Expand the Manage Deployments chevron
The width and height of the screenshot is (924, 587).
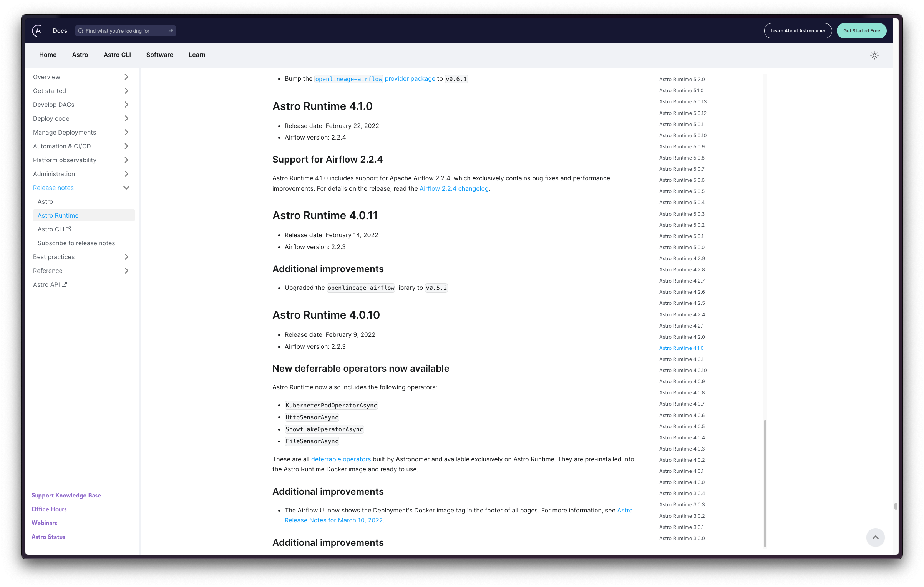pos(126,132)
